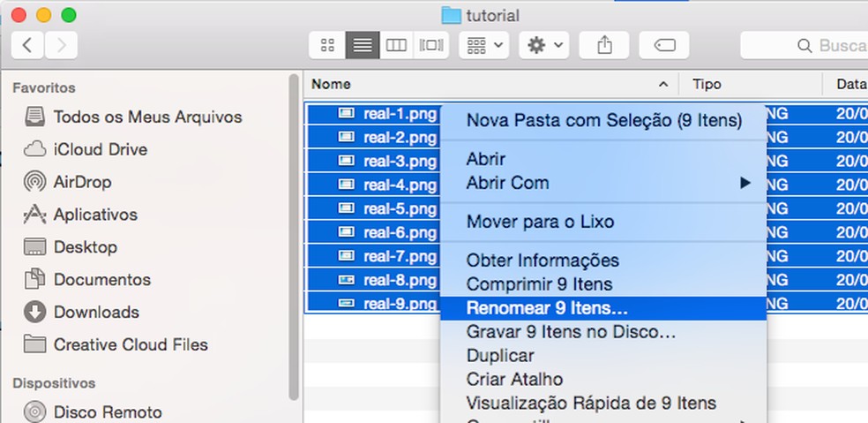Viewport: 868px width, 423px height.
Task: Switch to column view
Action: pos(396,45)
